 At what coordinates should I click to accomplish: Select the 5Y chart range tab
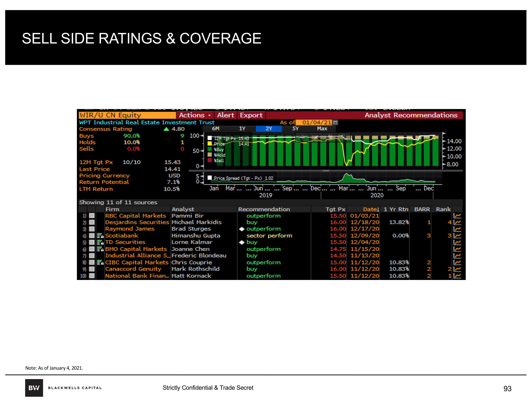296,129
